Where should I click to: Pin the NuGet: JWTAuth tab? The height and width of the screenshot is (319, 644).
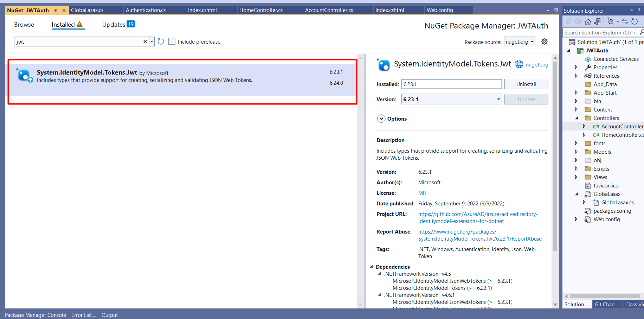coord(56,11)
